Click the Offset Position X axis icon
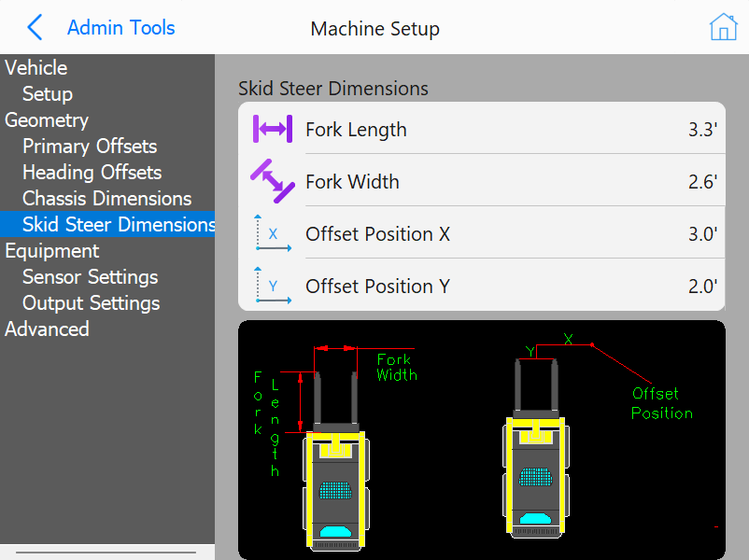The image size is (749, 560). click(x=273, y=233)
